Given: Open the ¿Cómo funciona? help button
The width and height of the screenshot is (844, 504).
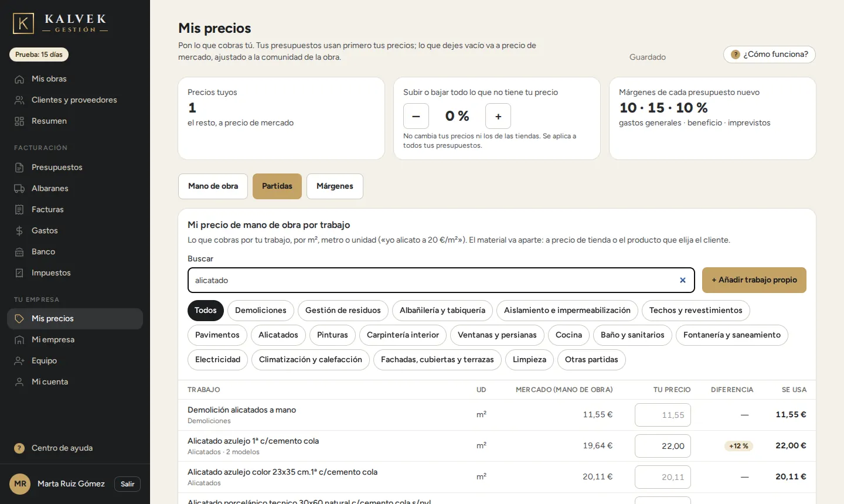Looking at the screenshot, I should pos(770,55).
